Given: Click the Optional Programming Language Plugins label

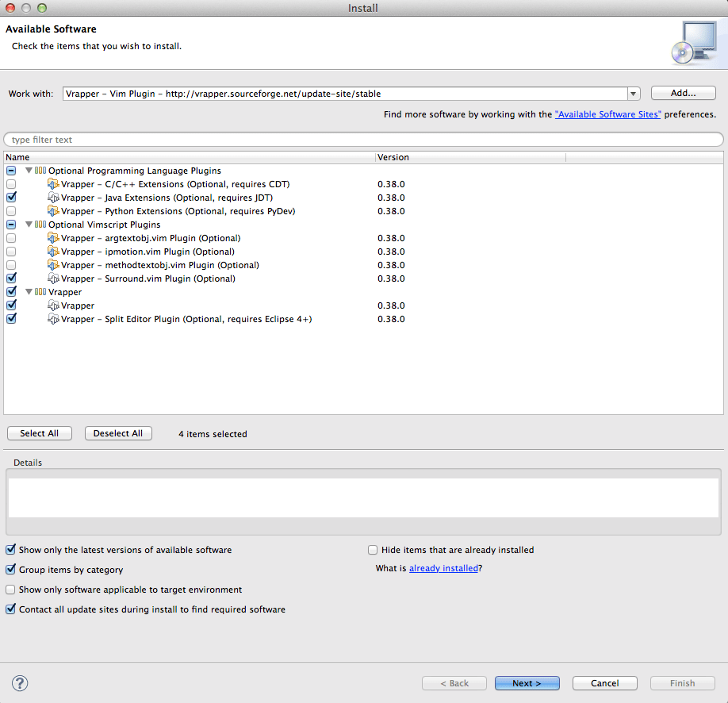Looking at the screenshot, I should coord(135,171).
